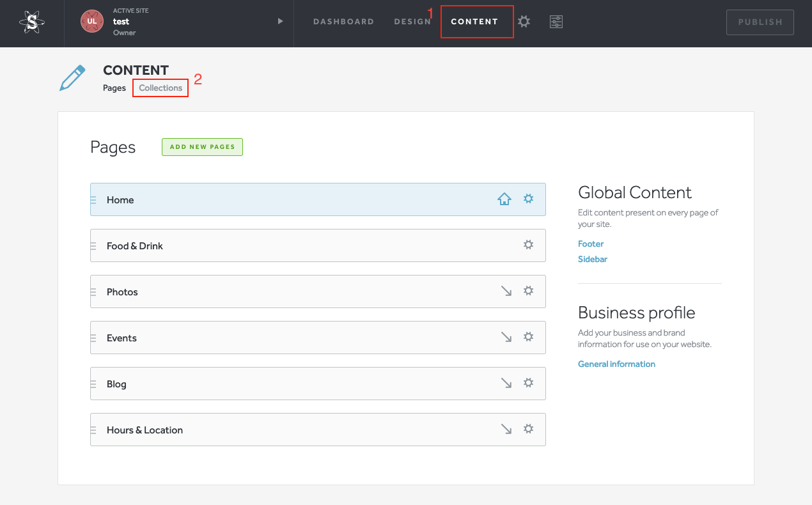Click the UL avatar for test site
Screen dimensions: 812x505
(x=92, y=21)
